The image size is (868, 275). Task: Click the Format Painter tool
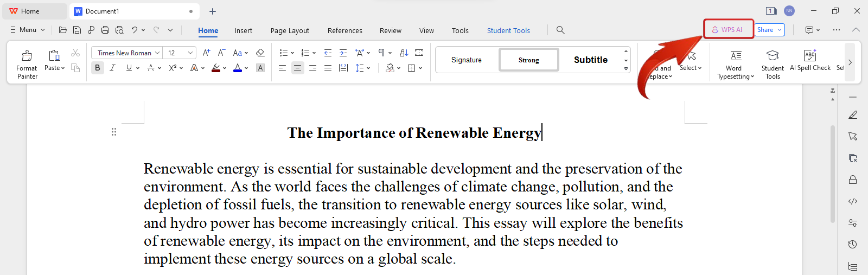(x=27, y=64)
